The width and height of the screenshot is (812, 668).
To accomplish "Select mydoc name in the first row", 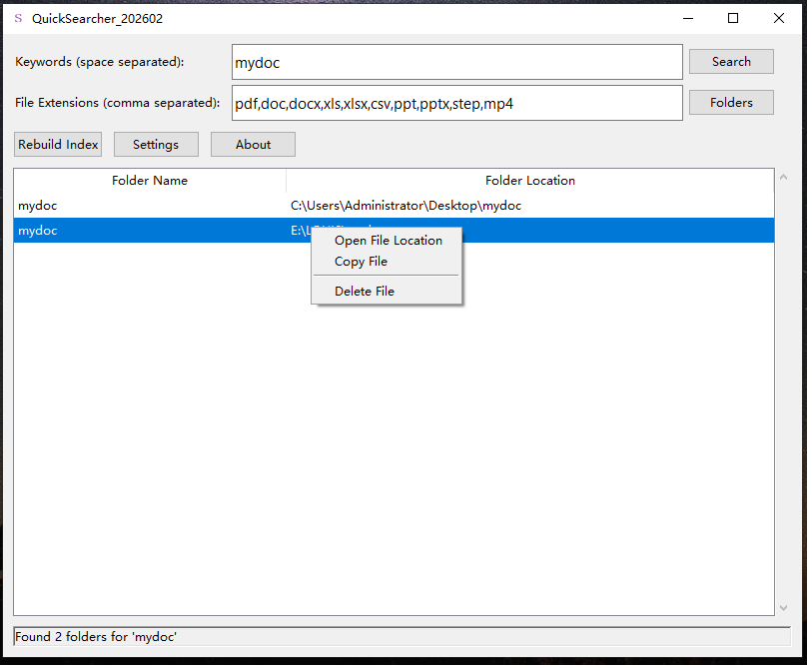I will [x=37, y=206].
